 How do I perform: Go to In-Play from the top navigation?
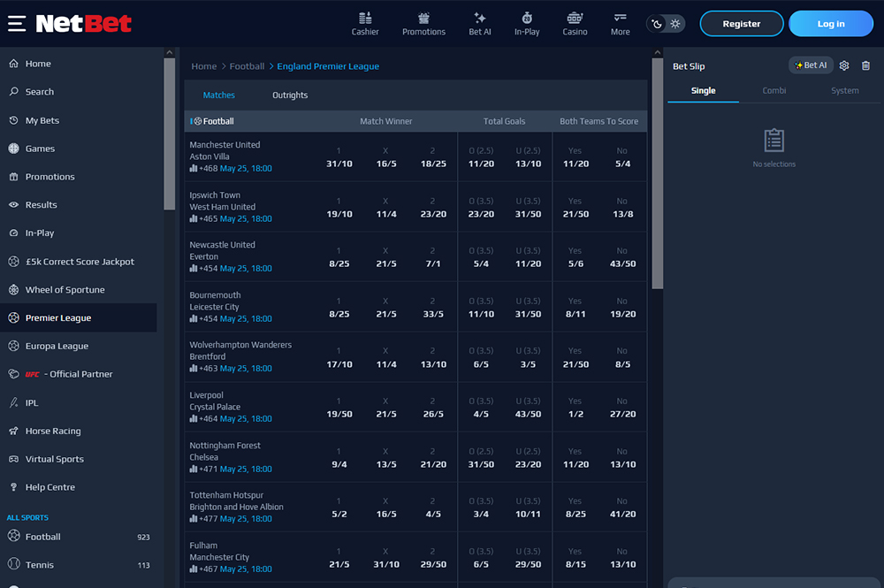[527, 24]
